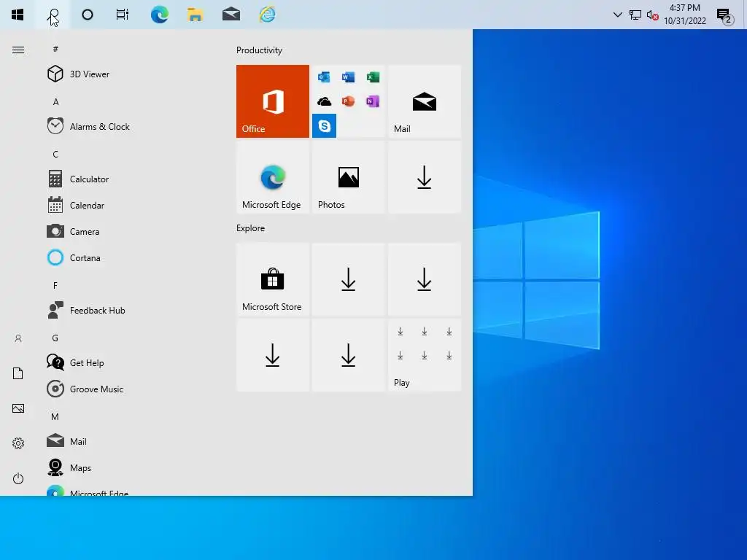Open the Mail tile

425,101
